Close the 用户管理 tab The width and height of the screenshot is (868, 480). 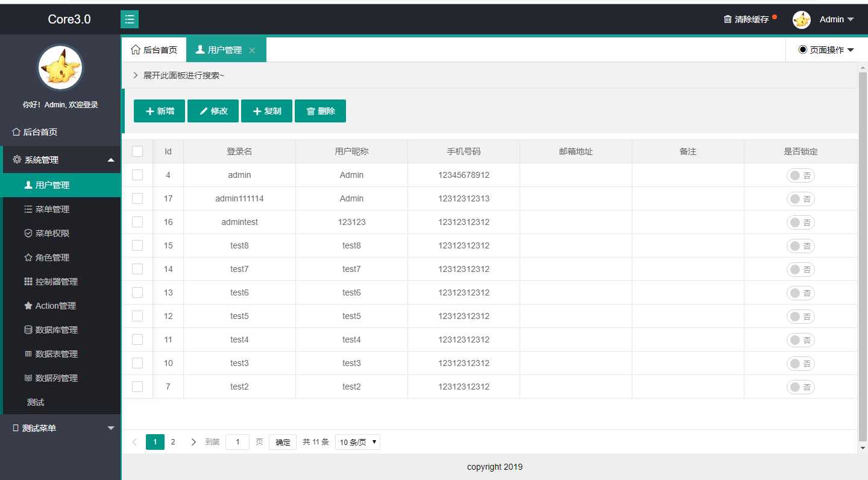pos(252,51)
